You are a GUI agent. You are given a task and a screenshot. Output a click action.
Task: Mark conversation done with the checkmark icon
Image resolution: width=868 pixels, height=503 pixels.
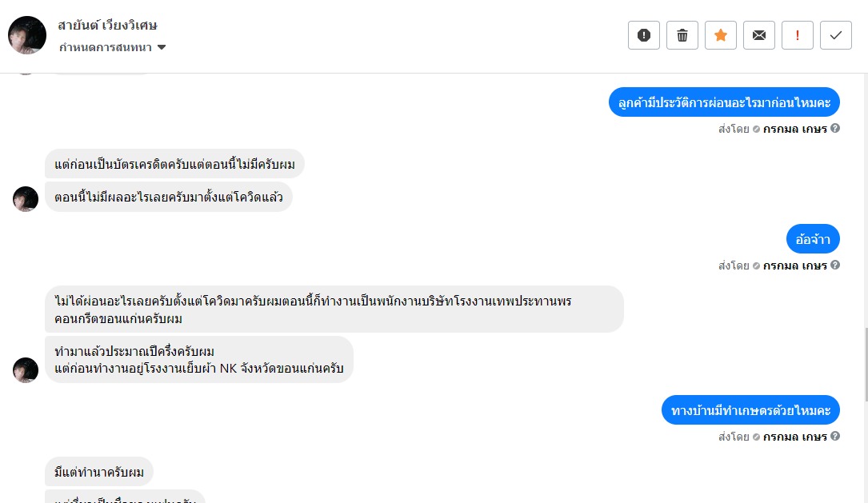click(x=836, y=35)
